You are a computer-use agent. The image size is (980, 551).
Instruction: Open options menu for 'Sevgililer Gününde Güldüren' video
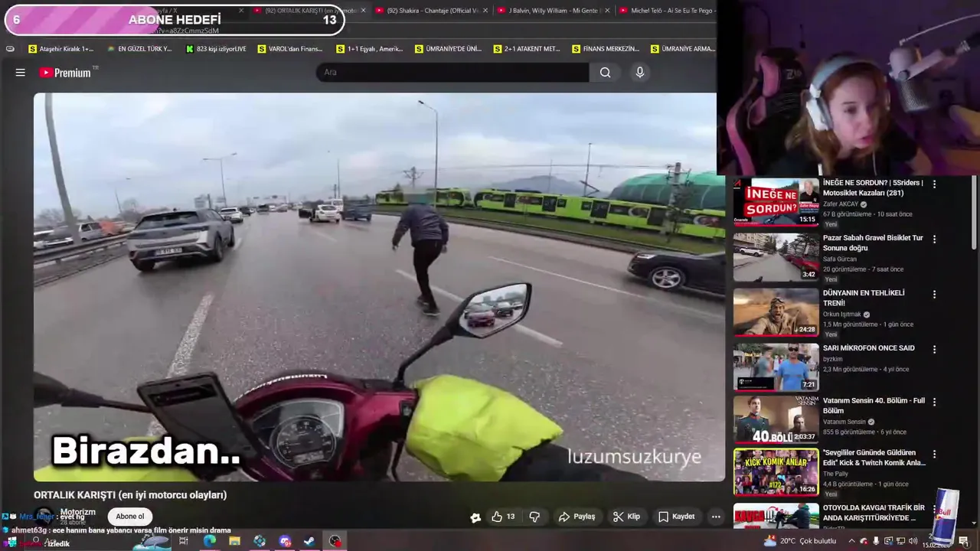point(934,454)
